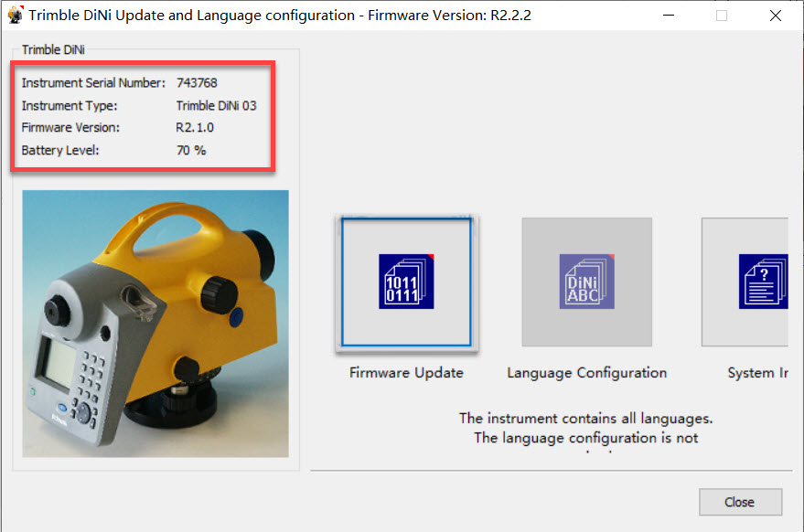
Task: Click the Instrument Type label
Action: 70,106
